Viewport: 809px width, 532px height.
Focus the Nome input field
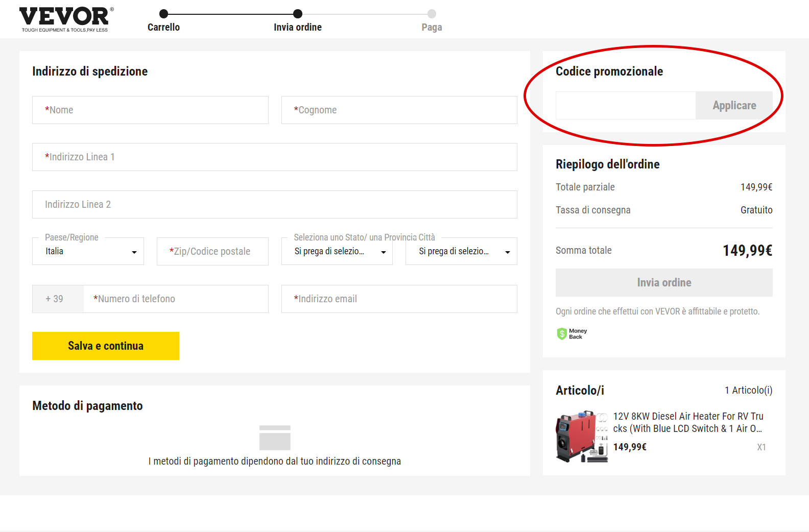tap(150, 110)
